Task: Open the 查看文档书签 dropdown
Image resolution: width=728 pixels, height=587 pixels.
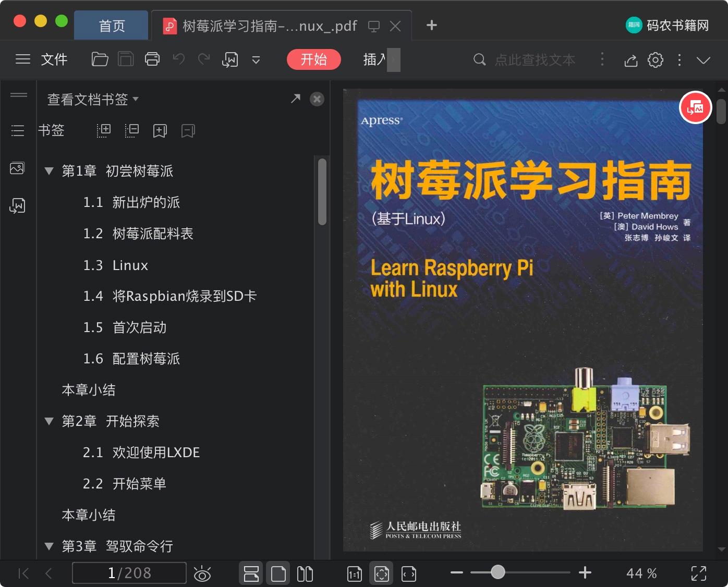Action: click(x=93, y=99)
